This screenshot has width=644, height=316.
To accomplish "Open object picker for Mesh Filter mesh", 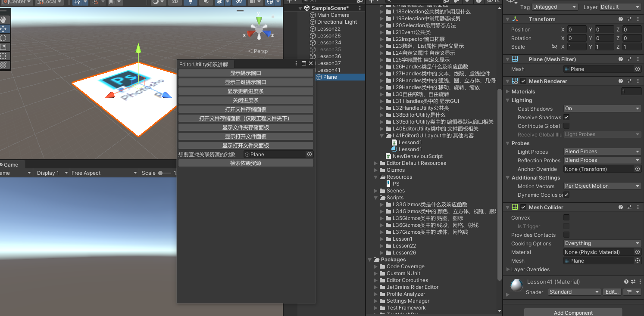I will [x=637, y=69].
